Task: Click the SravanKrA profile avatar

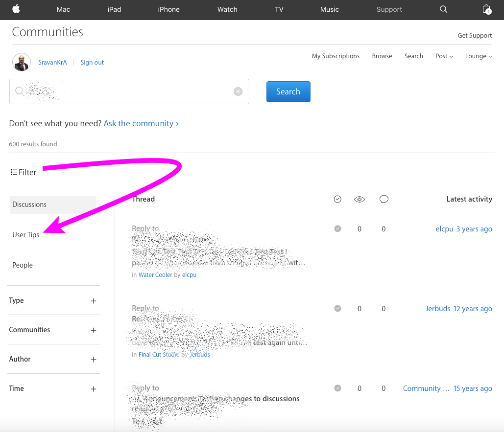Action: [x=22, y=62]
